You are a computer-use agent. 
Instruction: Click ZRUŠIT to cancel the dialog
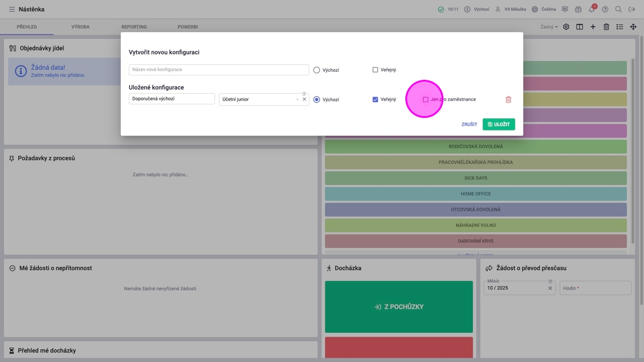469,124
